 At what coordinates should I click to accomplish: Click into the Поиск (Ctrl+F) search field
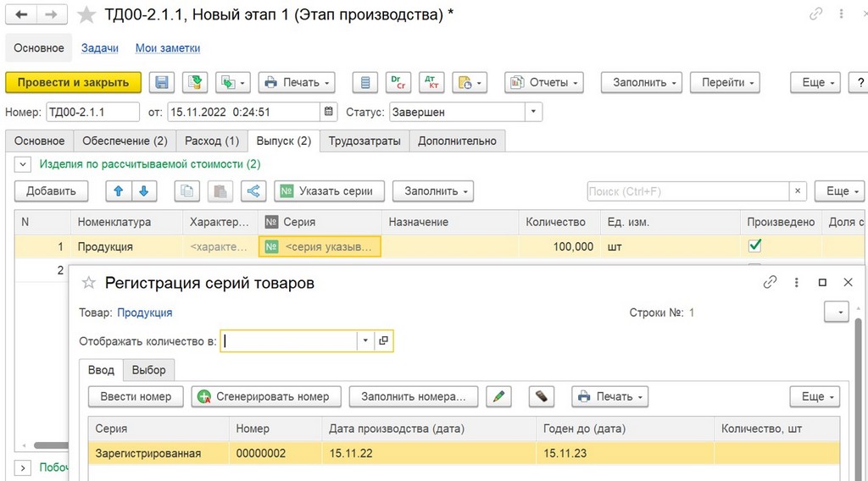[688, 191]
